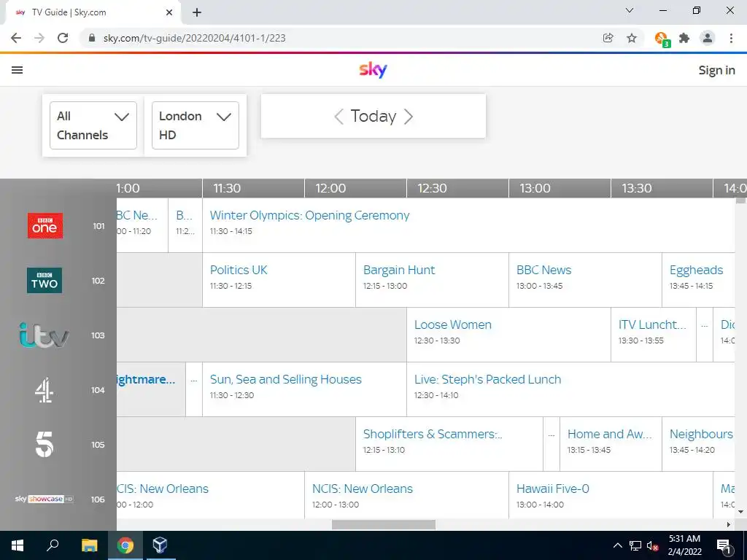Select the BBC Two channel logo
Viewport: 747px width, 560px height.
click(x=44, y=281)
